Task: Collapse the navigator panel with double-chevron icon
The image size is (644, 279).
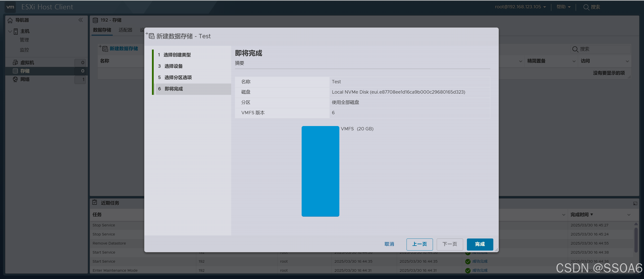Action: pos(80,20)
